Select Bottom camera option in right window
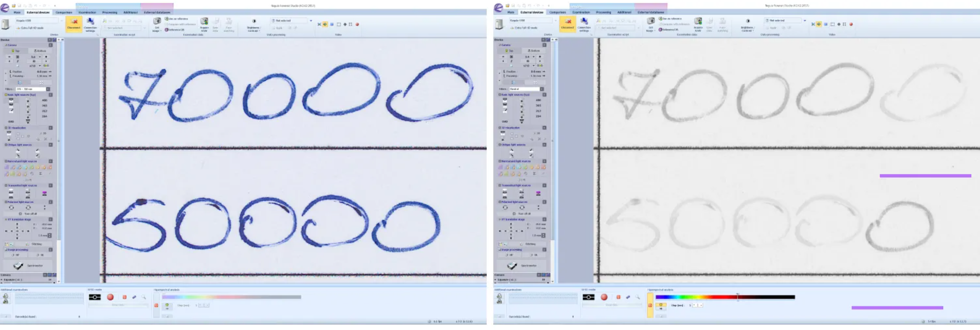The width and height of the screenshot is (980, 330). tap(533, 51)
